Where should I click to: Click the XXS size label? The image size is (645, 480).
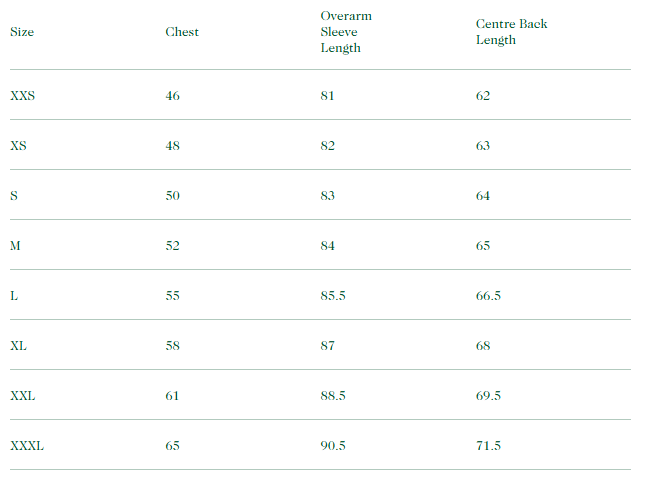tap(24, 96)
